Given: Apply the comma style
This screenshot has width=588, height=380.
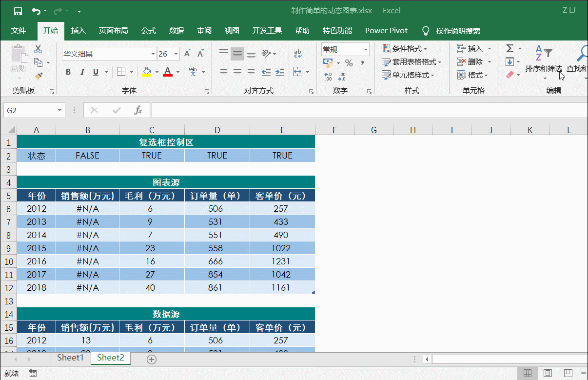Looking at the screenshot, I should 362,63.
